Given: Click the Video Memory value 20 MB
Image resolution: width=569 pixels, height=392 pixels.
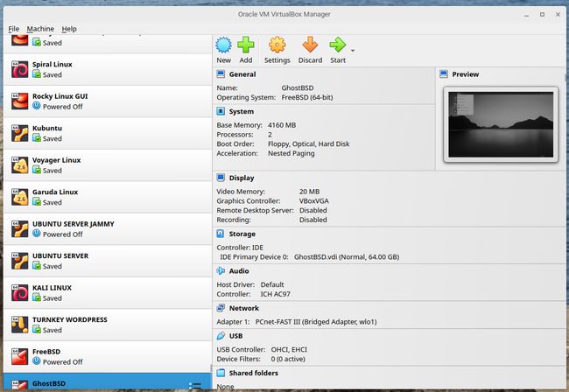Looking at the screenshot, I should (309, 192).
